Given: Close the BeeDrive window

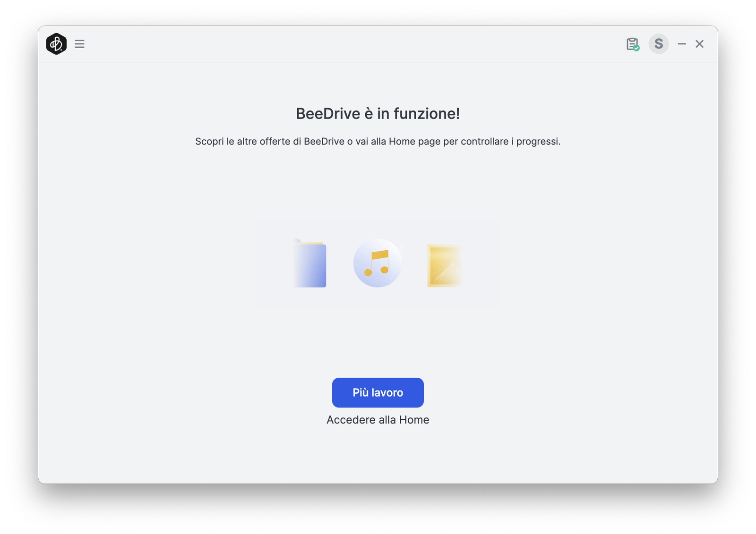Looking at the screenshot, I should (x=700, y=44).
